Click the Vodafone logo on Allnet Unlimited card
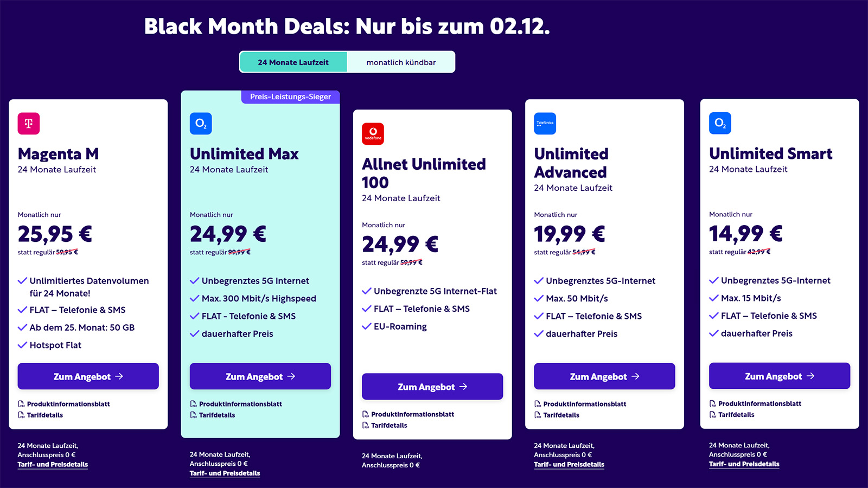This screenshot has width=868, height=488. tap(373, 134)
